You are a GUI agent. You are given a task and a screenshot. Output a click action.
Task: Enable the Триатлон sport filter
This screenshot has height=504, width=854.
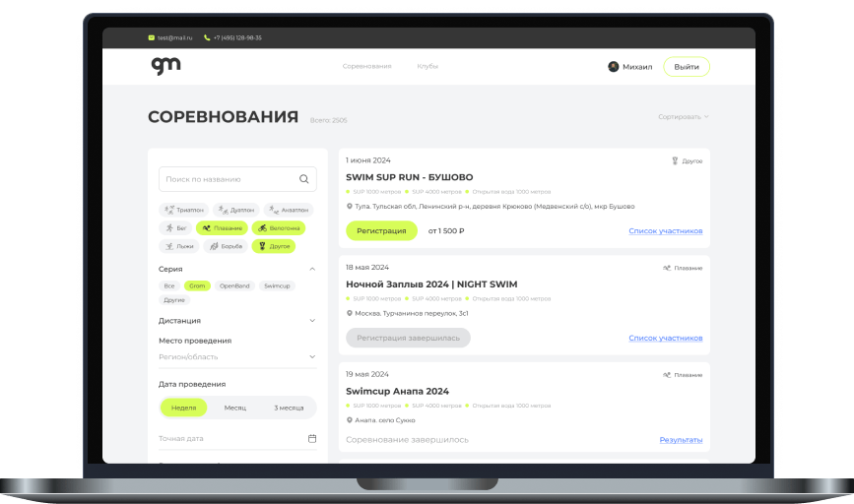(x=185, y=210)
